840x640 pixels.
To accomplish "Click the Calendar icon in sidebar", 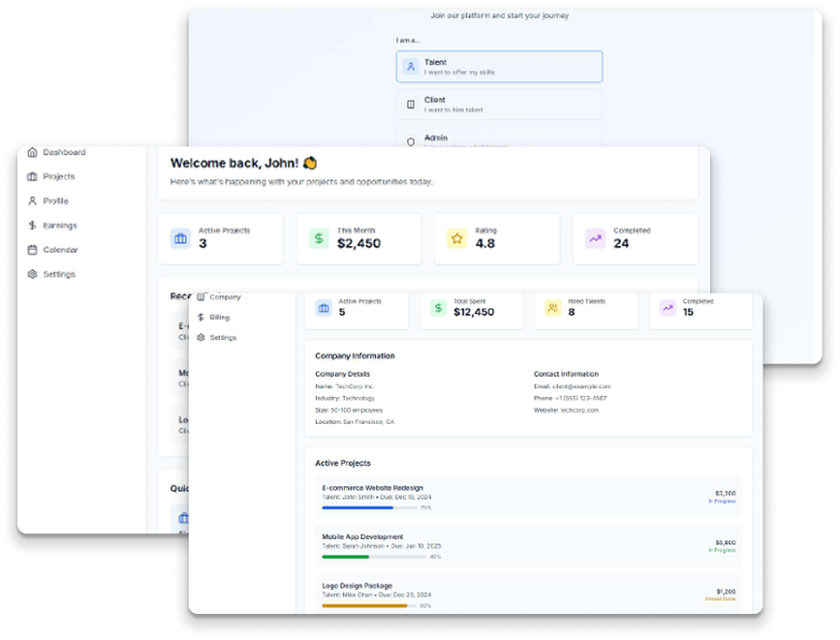I will click(x=33, y=250).
